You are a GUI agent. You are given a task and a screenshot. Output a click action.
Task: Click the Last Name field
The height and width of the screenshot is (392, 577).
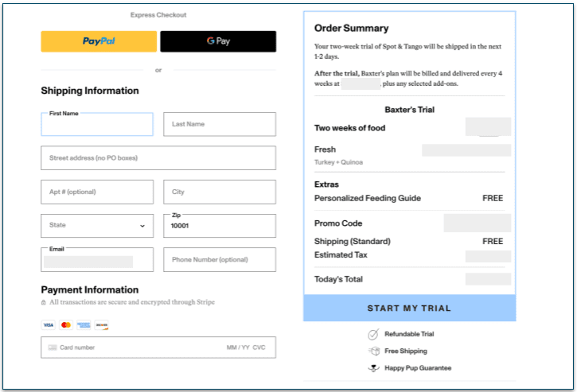220,124
